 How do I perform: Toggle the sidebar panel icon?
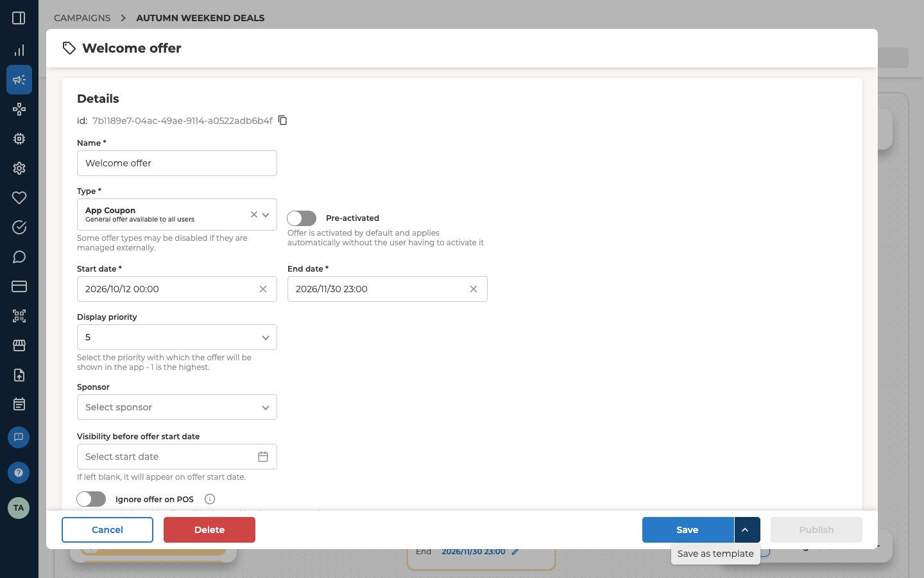[19, 18]
